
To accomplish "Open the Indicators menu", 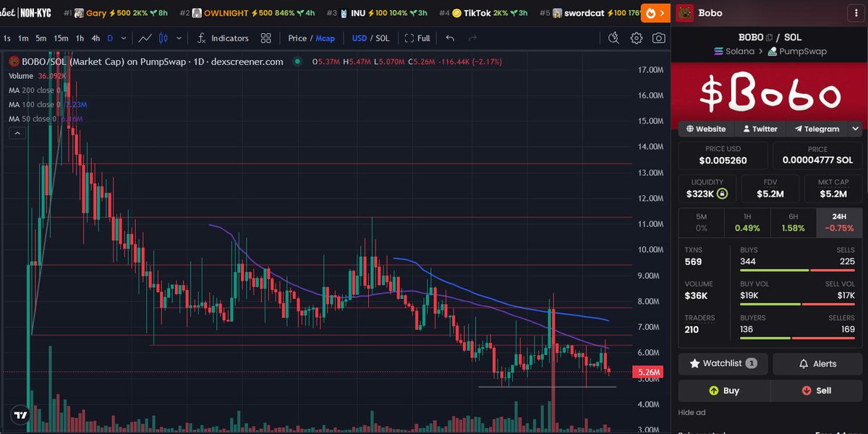I will coord(223,38).
